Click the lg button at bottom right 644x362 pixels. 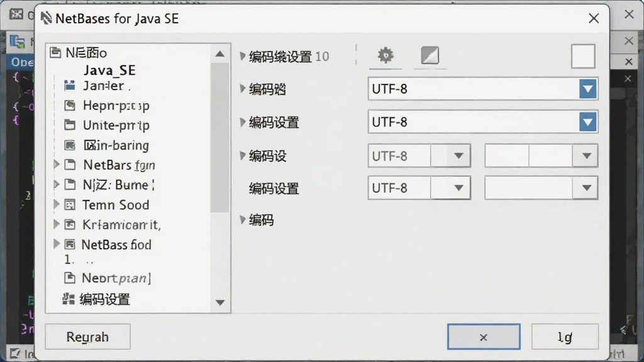click(x=565, y=337)
